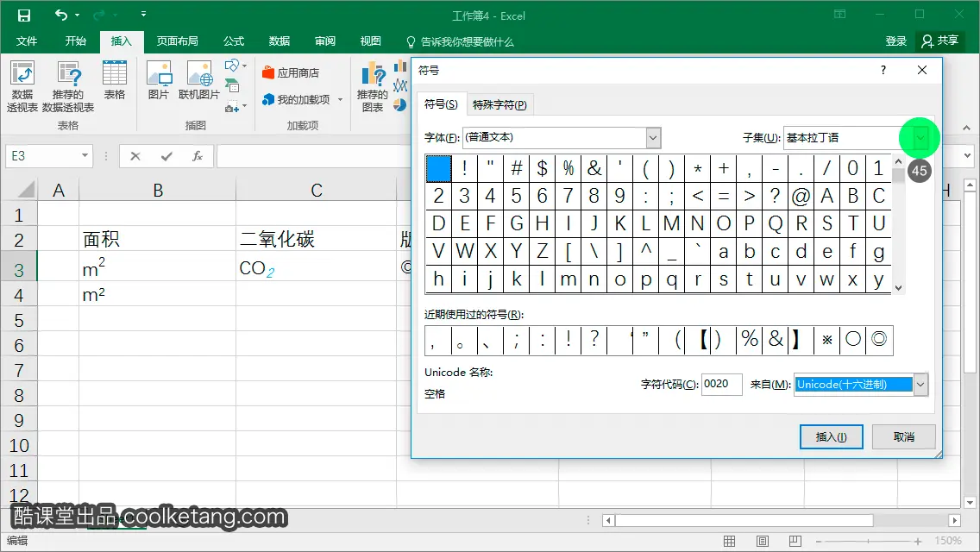Open the File (文件) tab
Viewport: 980px width, 552px height.
(x=26, y=41)
